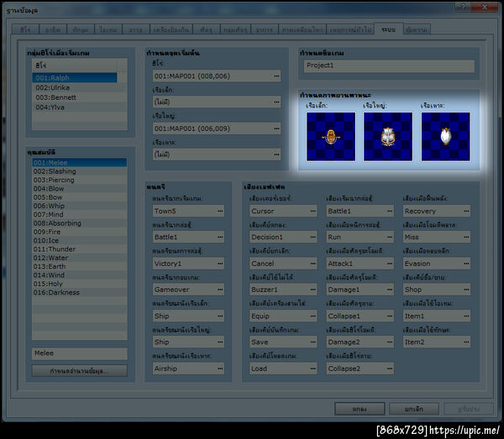
Task: Open the browse button beside Gameover
Action: (x=220, y=290)
